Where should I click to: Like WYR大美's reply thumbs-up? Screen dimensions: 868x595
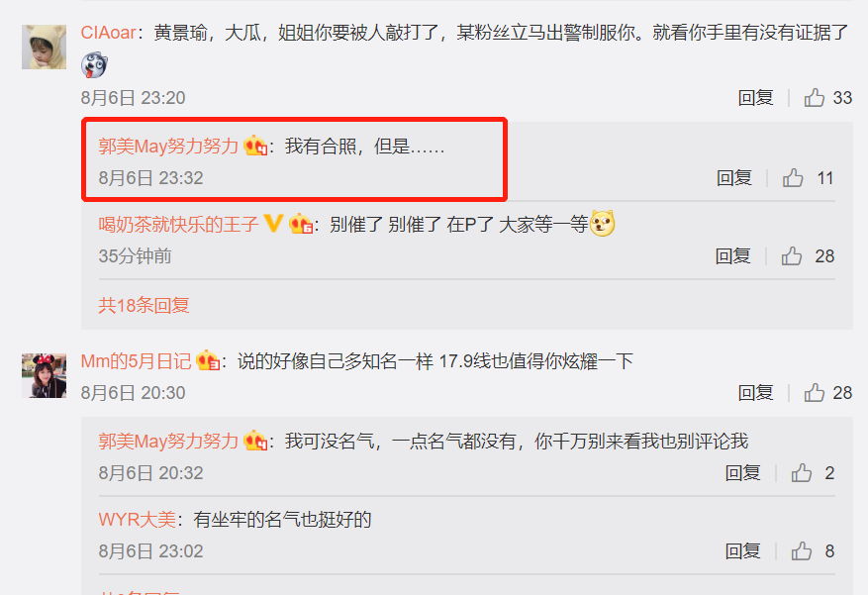[x=801, y=550]
